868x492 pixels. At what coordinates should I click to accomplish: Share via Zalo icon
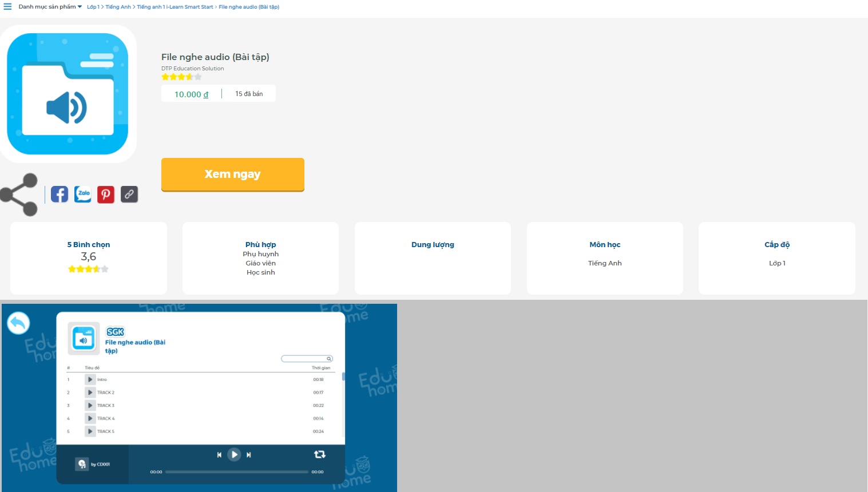click(x=83, y=195)
